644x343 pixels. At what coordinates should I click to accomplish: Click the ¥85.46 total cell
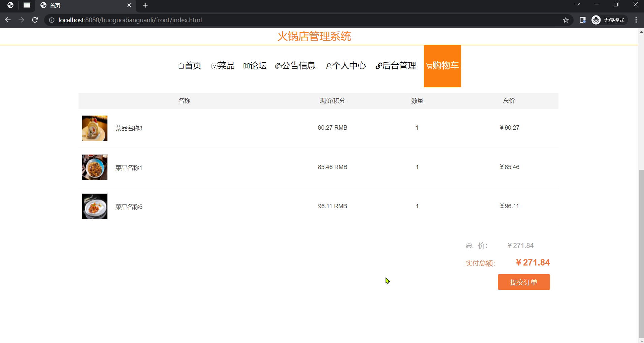point(509,167)
